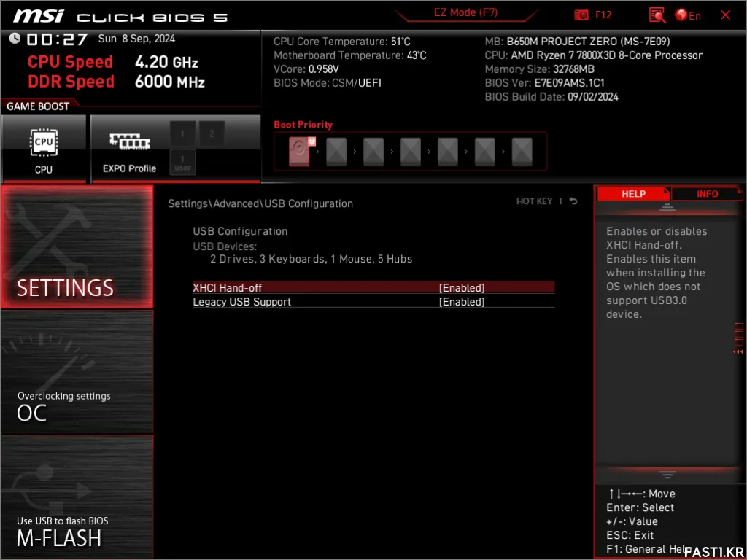Click the MSI logo

[x=38, y=17]
